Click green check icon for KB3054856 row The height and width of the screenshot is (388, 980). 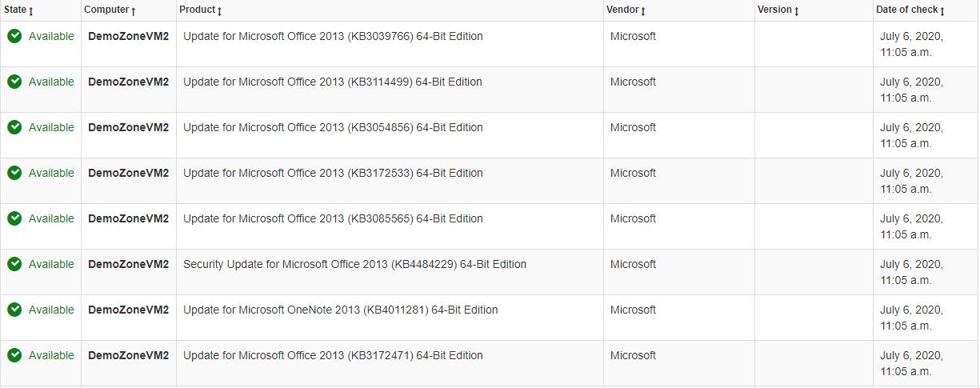coord(14,127)
